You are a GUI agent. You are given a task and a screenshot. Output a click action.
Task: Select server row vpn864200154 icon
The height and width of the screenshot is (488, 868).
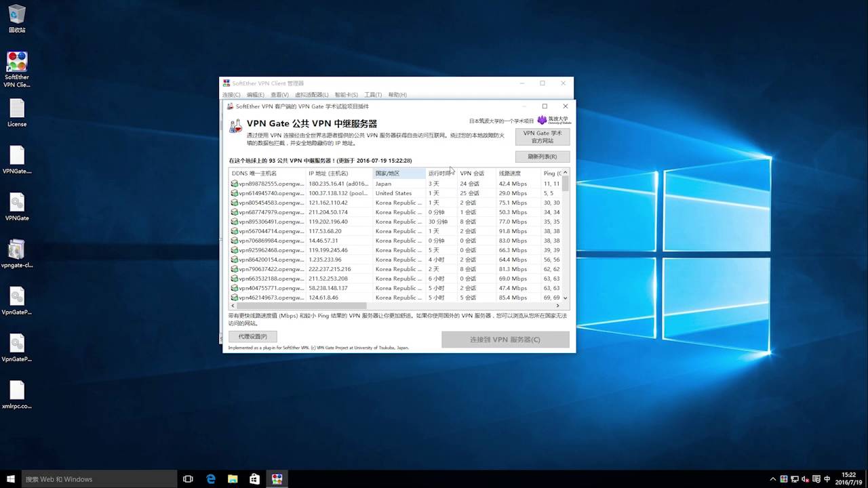click(x=235, y=260)
